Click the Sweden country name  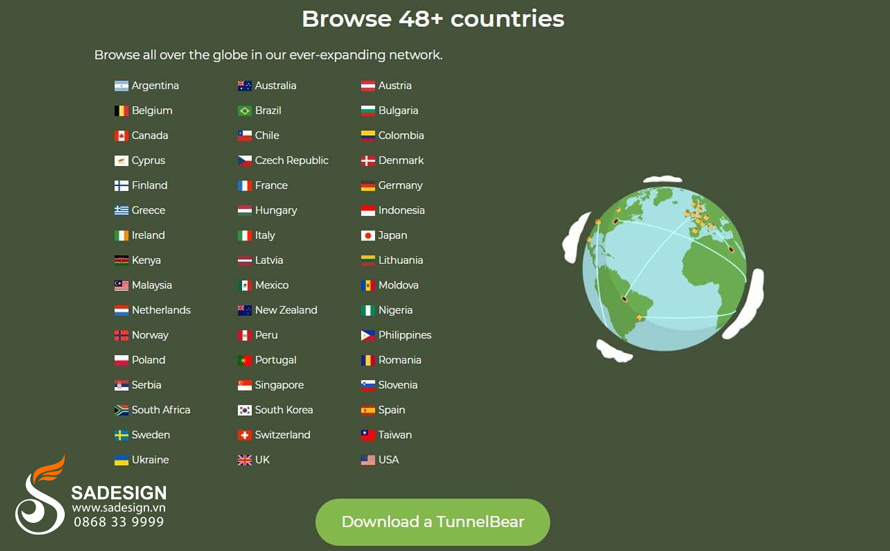point(151,435)
